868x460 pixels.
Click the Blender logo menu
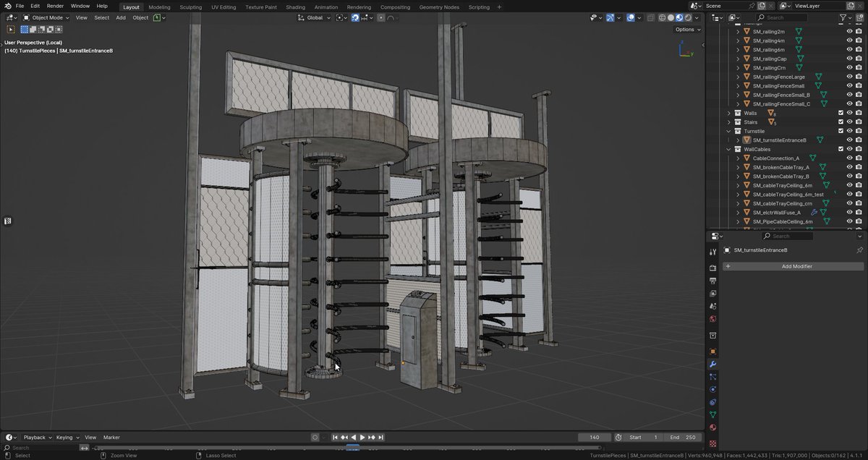(x=8, y=6)
